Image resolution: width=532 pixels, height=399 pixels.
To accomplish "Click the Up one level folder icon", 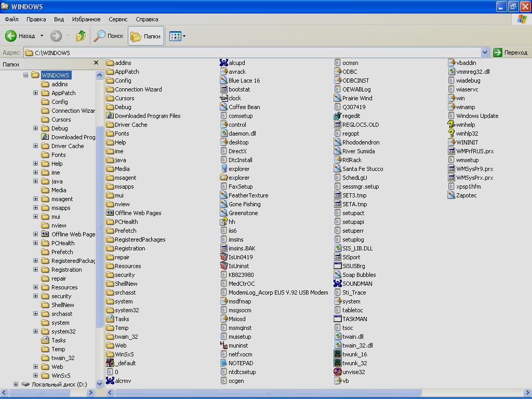I will (x=81, y=36).
